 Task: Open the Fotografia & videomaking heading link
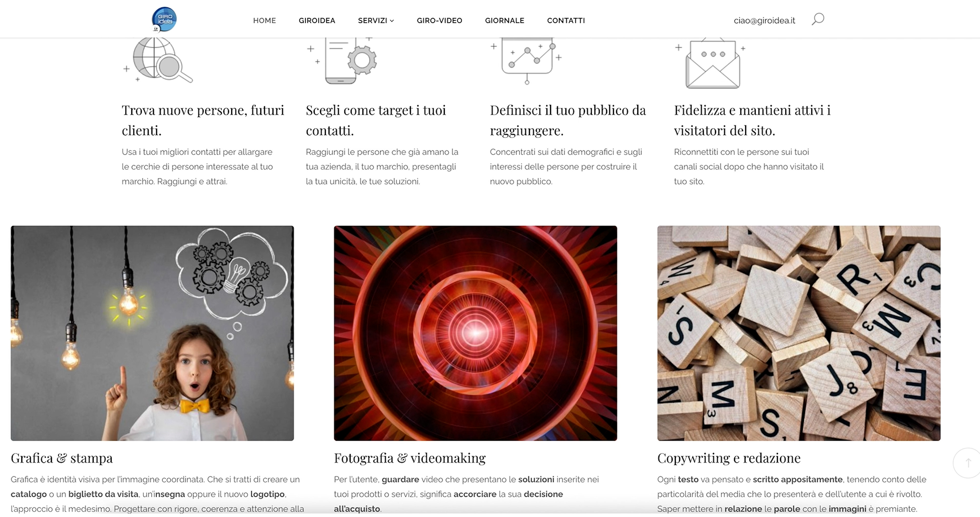point(410,458)
